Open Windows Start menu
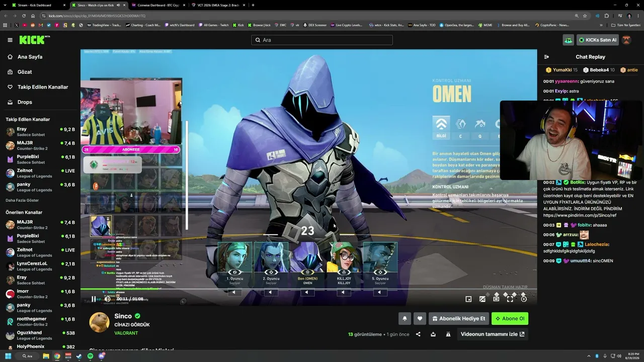The height and width of the screenshot is (362, 644). (x=8, y=356)
